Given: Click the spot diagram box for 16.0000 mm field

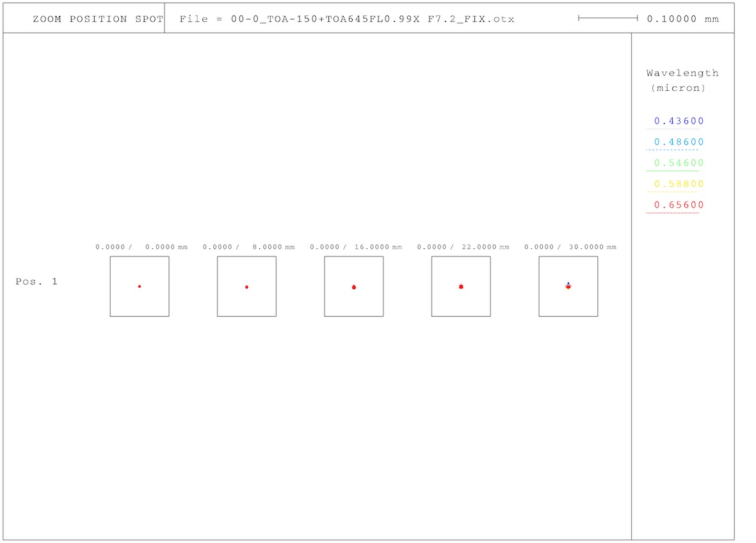Looking at the screenshot, I should [x=354, y=286].
